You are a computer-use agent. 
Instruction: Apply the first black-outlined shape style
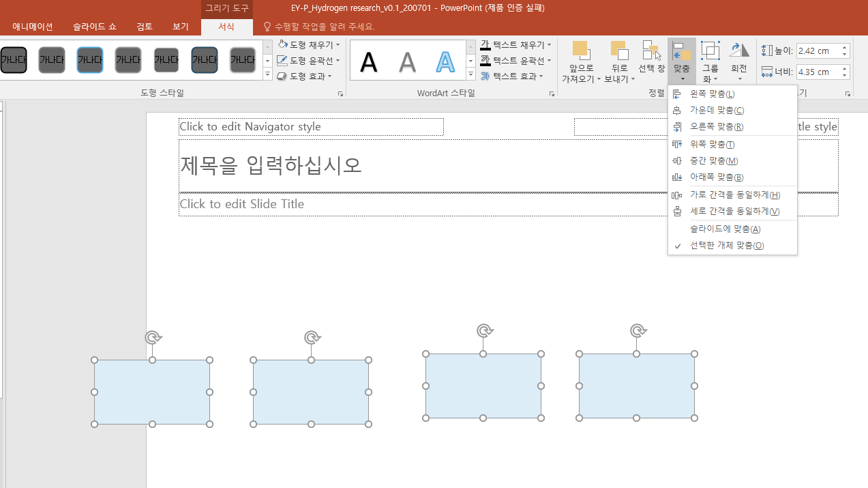[x=14, y=60]
